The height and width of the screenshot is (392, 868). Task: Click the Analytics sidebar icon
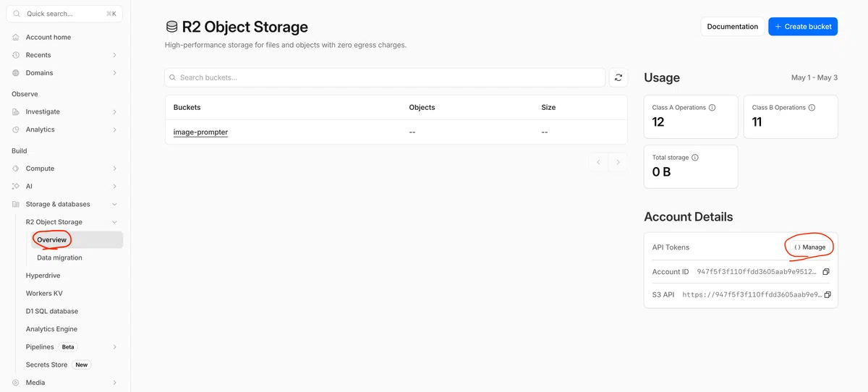click(x=16, y=129)
